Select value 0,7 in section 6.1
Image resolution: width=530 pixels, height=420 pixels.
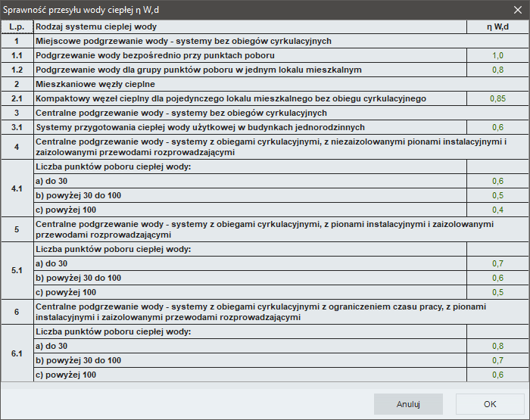497,360
